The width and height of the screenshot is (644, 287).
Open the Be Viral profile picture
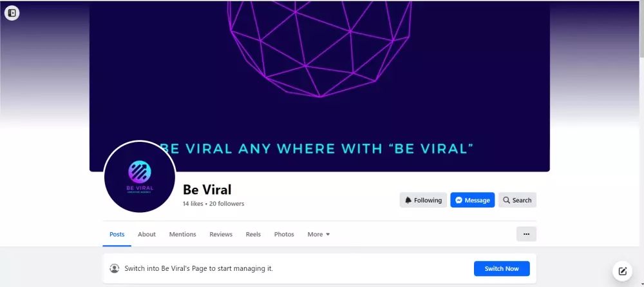(x=140, y=177)
